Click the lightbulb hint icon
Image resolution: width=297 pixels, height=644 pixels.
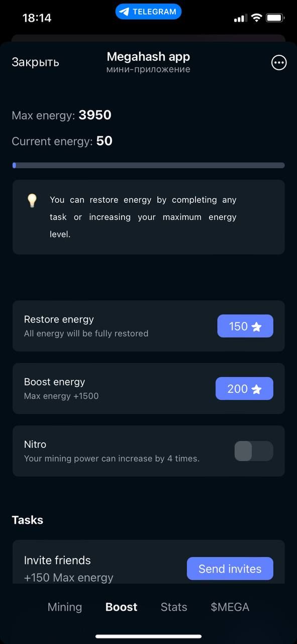[32, 201]
